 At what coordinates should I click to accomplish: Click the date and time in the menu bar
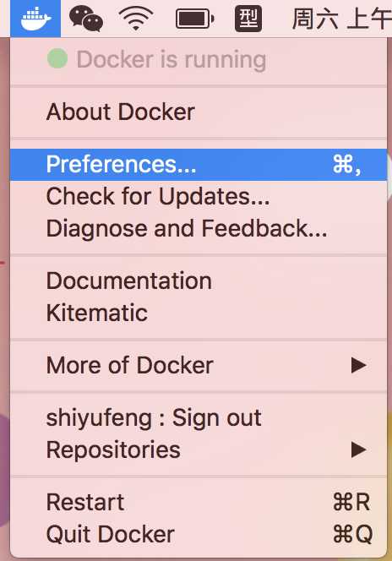tap(341, 19)
